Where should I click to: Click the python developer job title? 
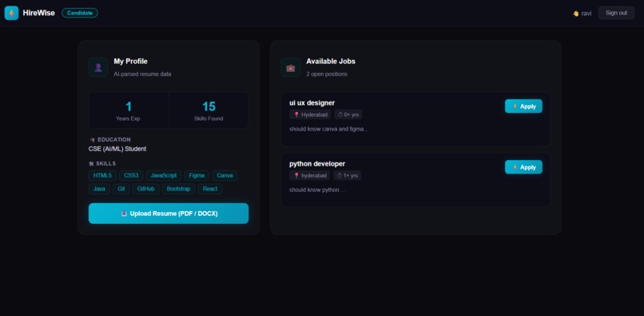(x=317, y=164)
